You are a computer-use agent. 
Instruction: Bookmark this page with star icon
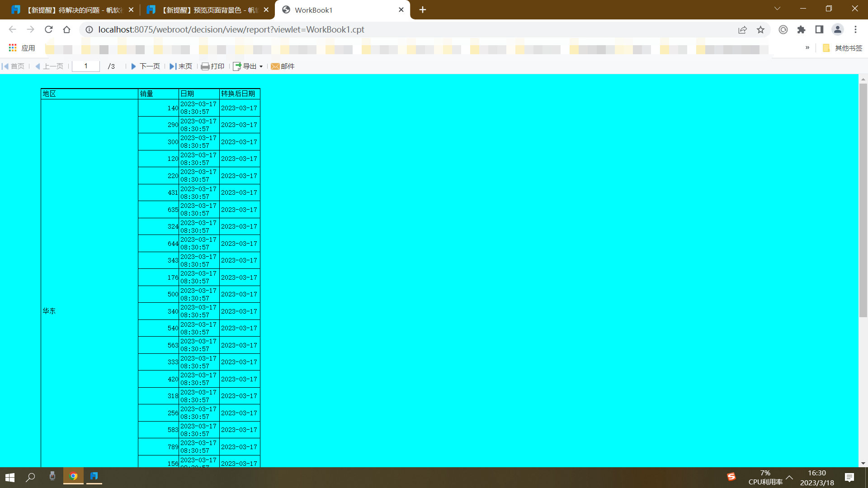tap(760, 29)
